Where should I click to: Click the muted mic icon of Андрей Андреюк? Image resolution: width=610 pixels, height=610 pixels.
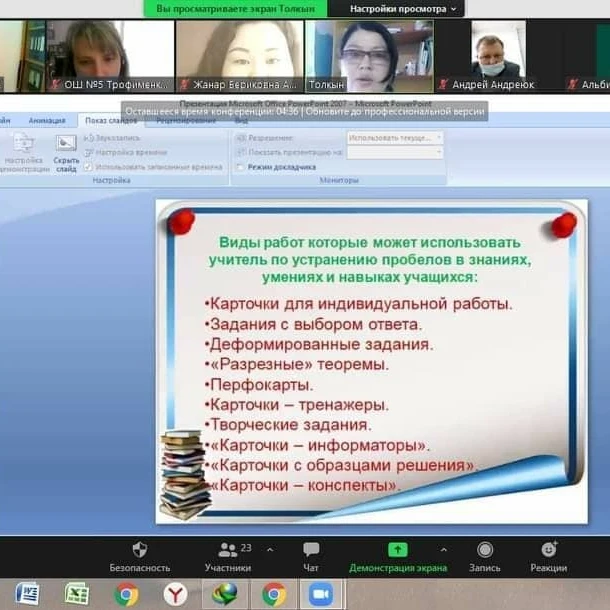[x=442, y=84]
